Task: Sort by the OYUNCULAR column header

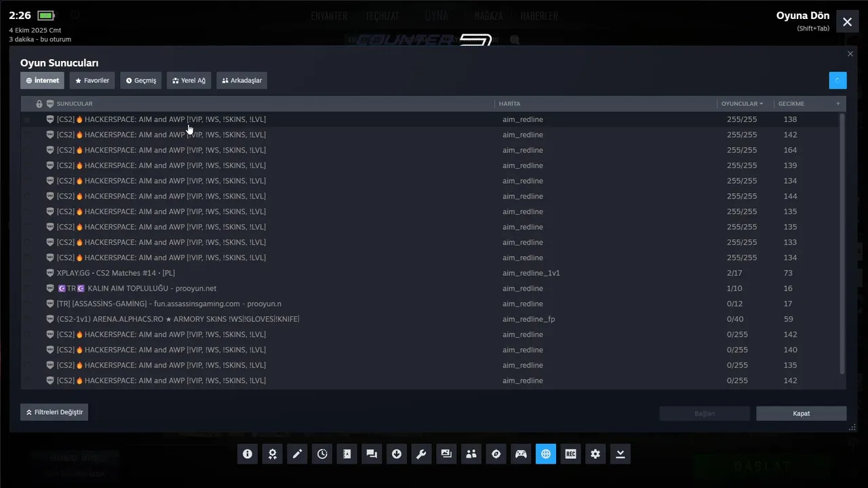Action: (742, 104)
